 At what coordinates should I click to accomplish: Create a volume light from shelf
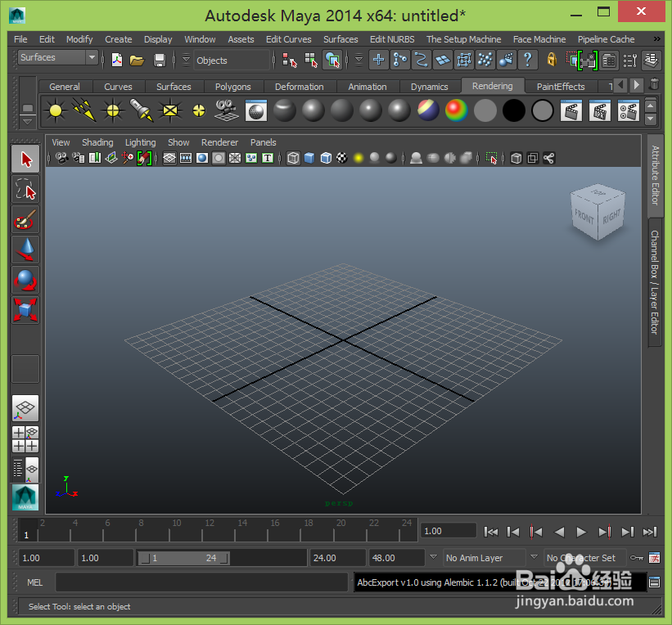point(199,111)
